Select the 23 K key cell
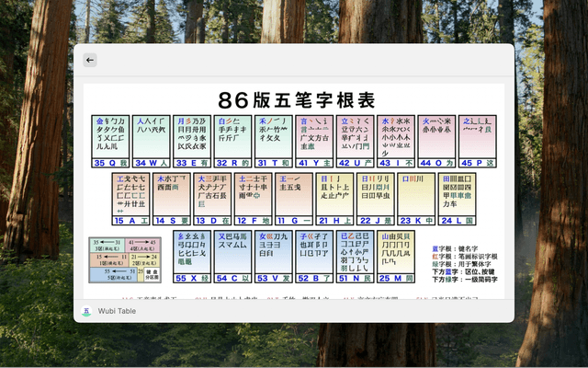 pos(416,199)
